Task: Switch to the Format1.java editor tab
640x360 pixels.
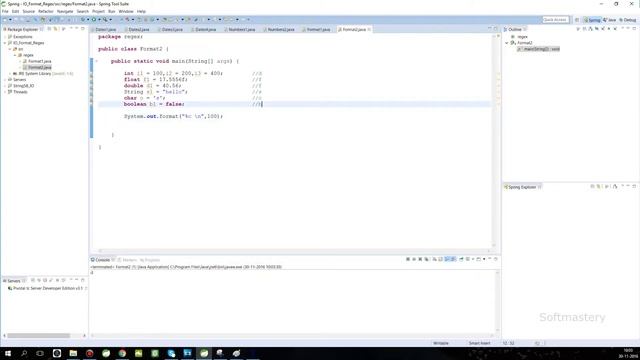Action: [317, 29]
